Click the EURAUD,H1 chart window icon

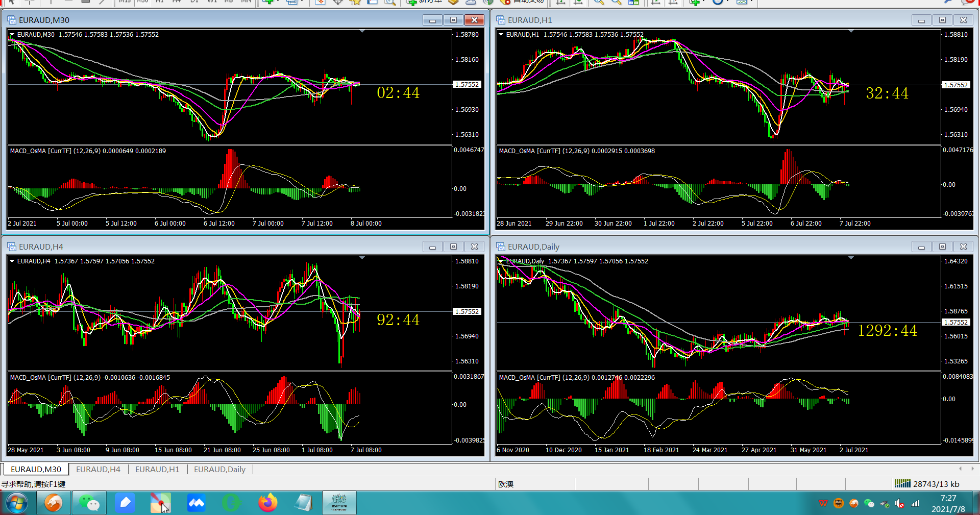point(500,20)
